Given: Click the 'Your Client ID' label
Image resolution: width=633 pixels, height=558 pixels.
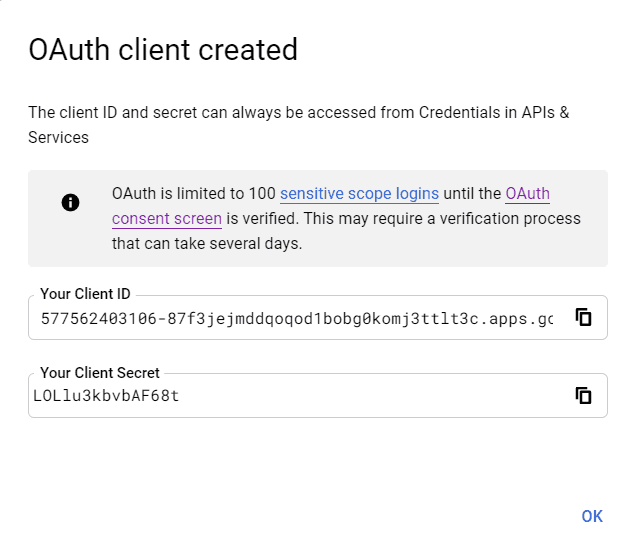Looking at the screenshot, I should click(x=85, y=294).
